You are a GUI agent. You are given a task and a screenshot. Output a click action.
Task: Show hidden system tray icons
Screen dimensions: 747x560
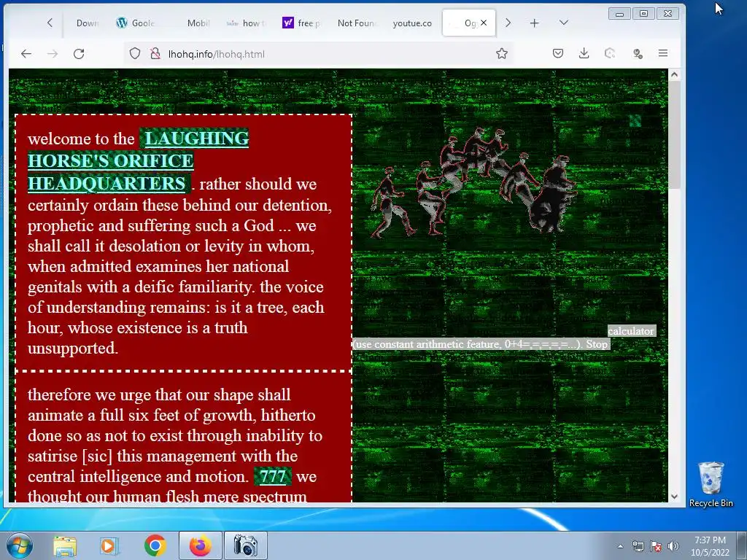(620, 546)
